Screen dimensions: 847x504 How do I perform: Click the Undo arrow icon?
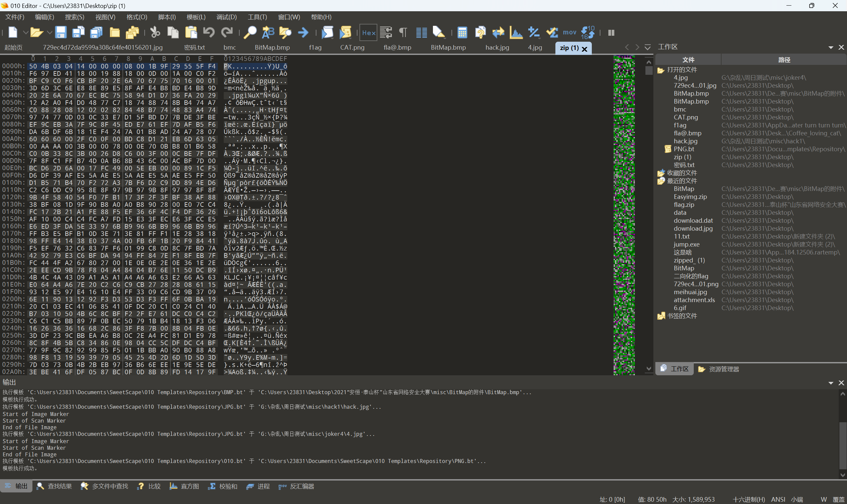tap(209, 33)
